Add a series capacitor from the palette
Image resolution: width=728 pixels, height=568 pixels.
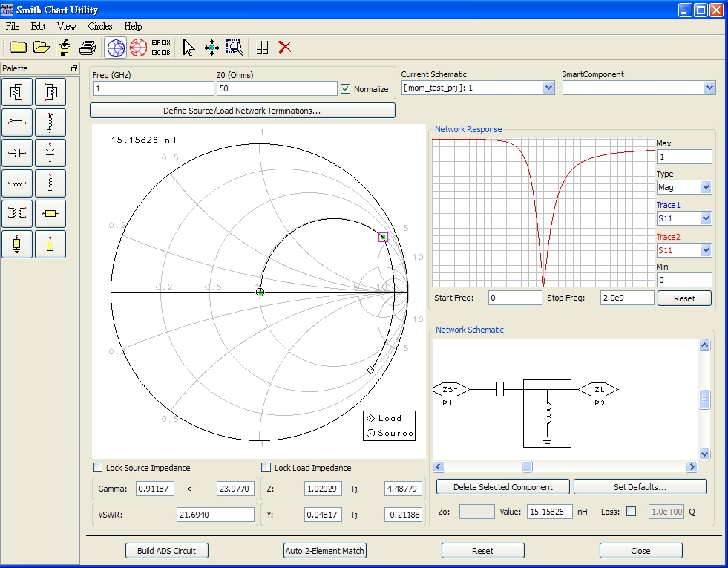click(x=17, y=153)
